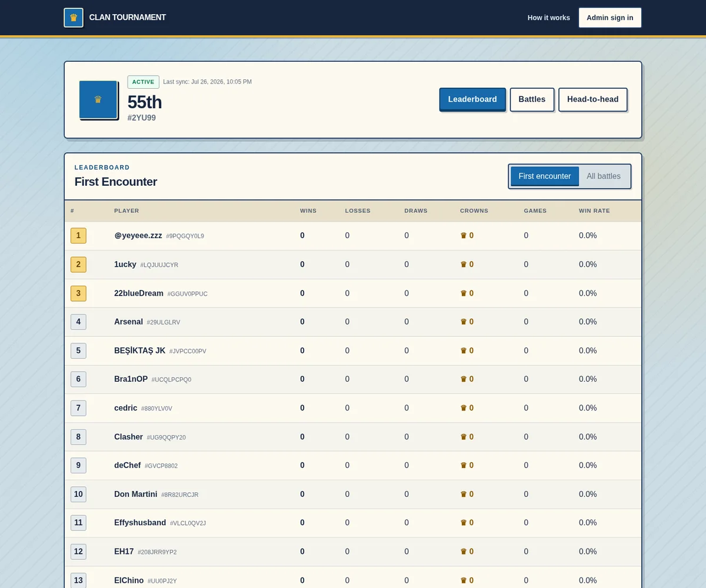Screen dimensions: 706x588
Task: Click the 55th clan crown badge
Action: pos(98,100)
